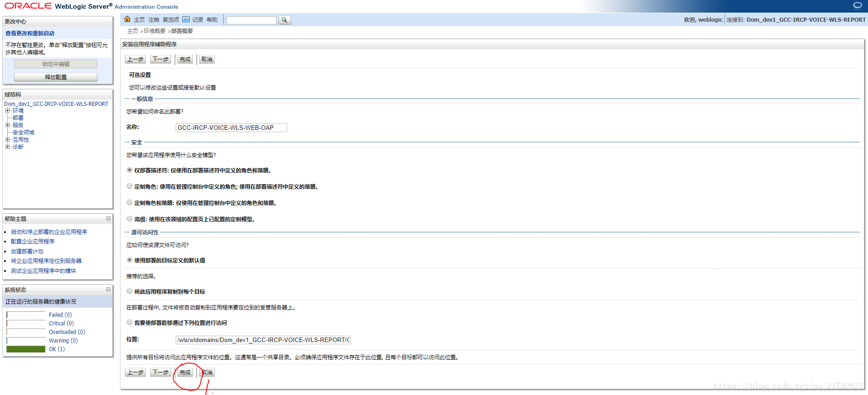868x395 pixels.
Task: Collapse the 系统状态 panel
Action: (108, 289)
